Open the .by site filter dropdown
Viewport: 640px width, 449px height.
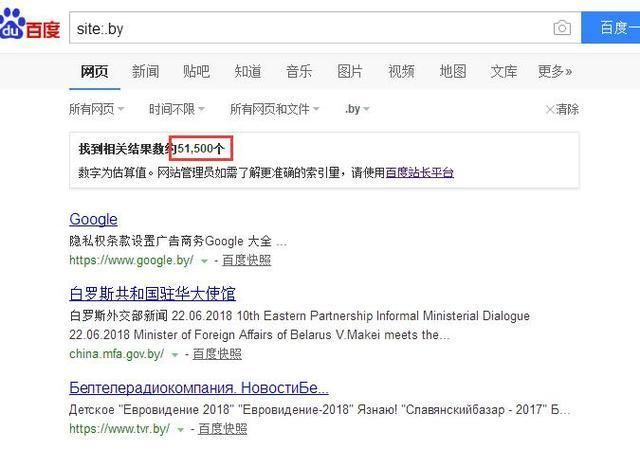[357, 109]
